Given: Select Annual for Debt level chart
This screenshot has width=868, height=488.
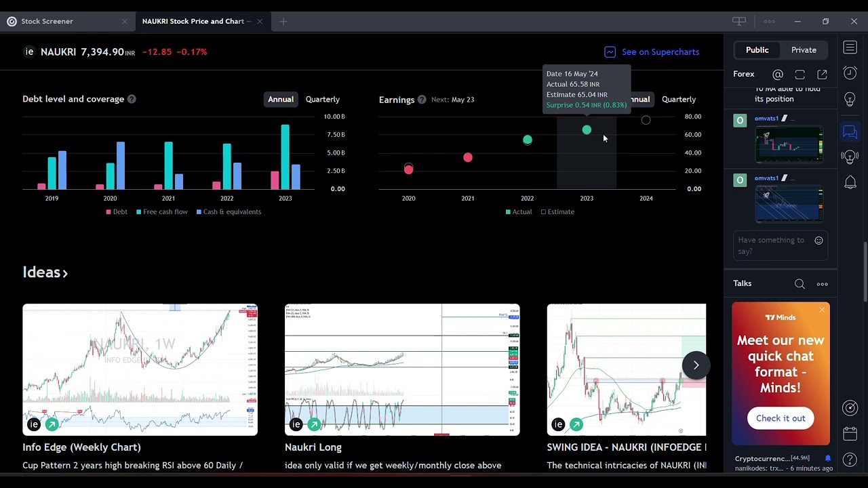Looking at the screenshot, I should [281, 99].
